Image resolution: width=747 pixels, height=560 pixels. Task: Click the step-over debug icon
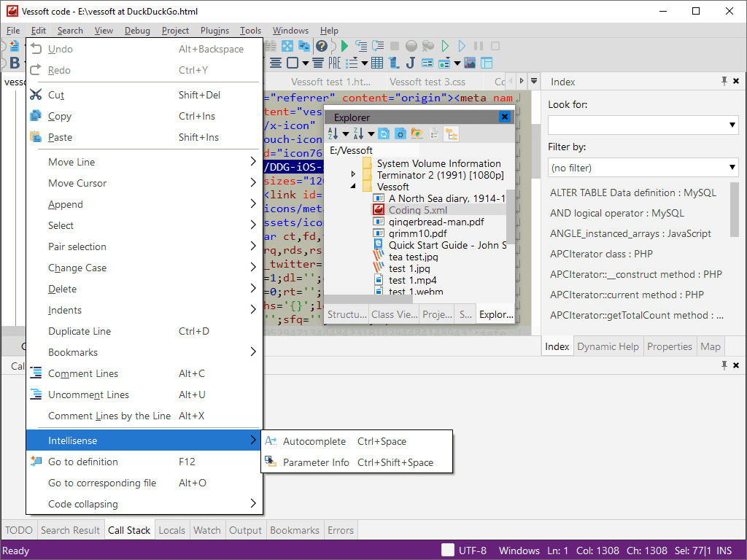coord(379,46)
